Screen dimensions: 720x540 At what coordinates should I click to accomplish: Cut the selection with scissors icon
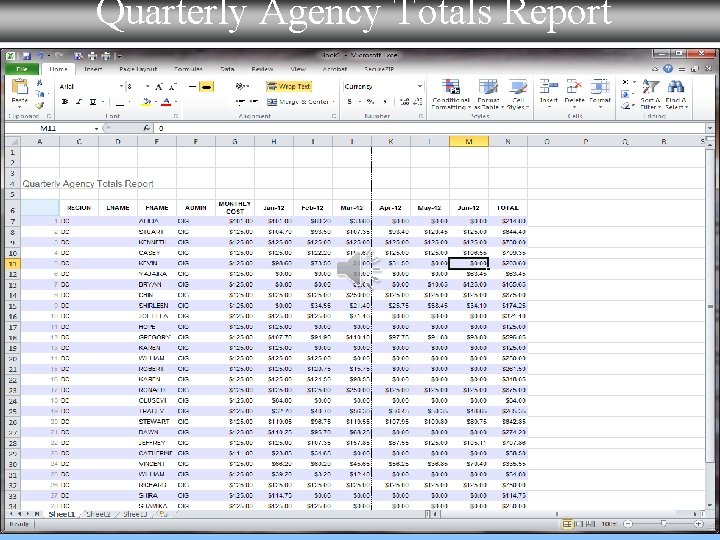pos(39,83)
